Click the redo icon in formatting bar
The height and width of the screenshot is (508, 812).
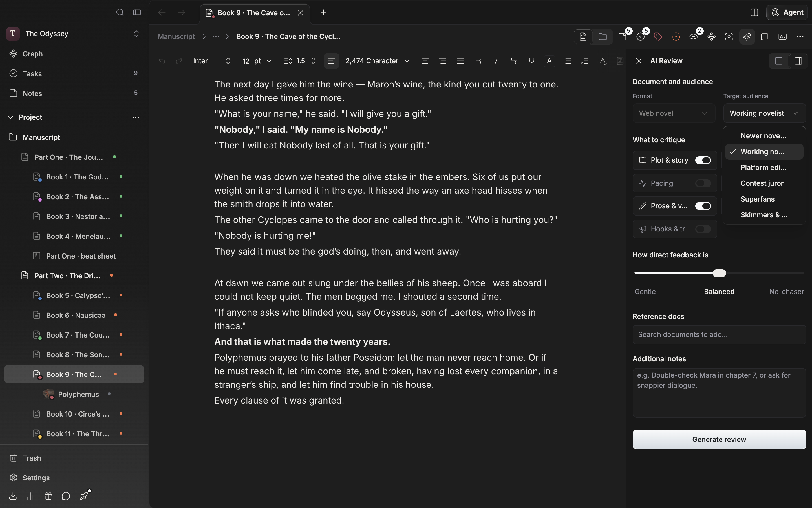(x=179, y=61)
